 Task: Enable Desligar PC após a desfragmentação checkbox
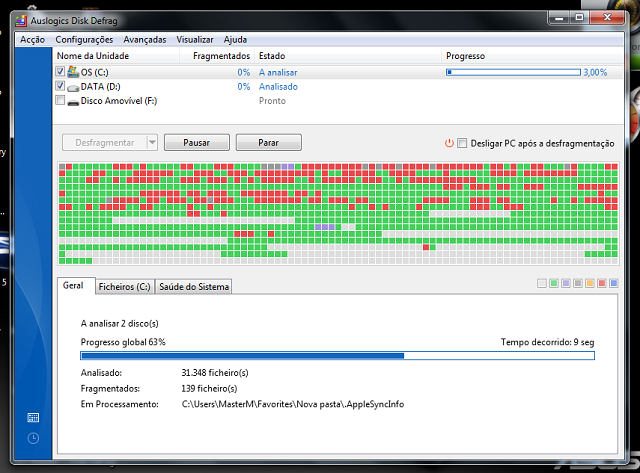(x=462, y=143)
